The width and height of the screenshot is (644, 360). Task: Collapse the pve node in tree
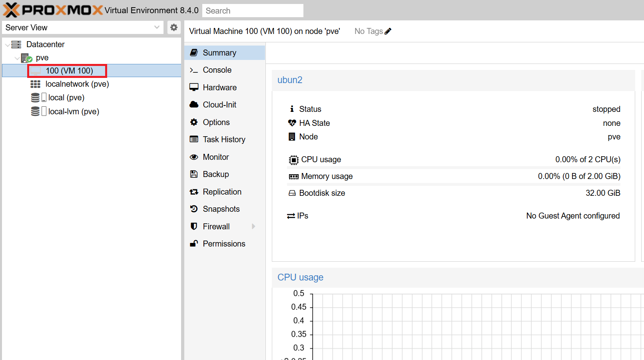(x=17, y=58)
